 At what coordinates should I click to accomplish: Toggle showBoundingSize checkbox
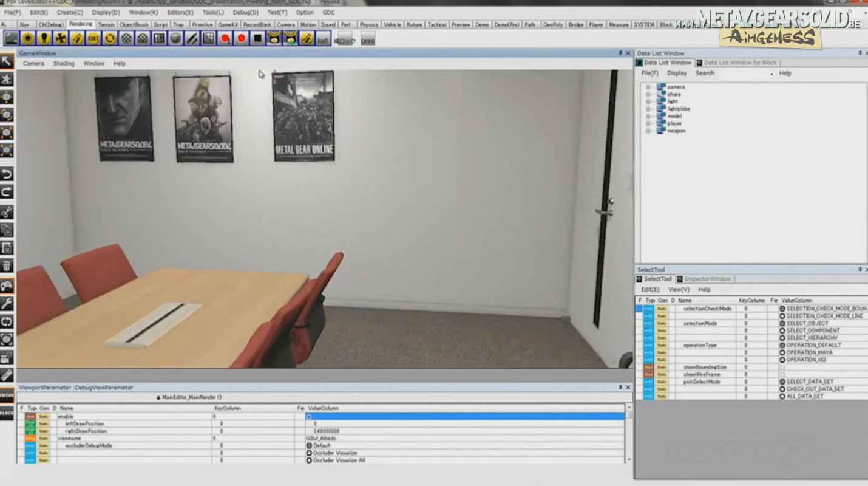pos(782,368)
